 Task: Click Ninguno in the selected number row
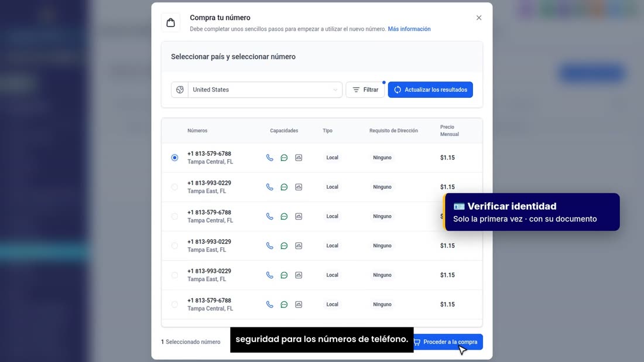382,158
